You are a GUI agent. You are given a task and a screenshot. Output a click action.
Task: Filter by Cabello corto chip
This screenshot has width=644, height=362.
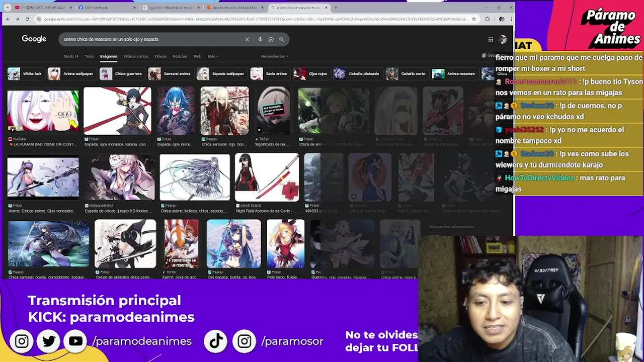(x=407, y=74)
